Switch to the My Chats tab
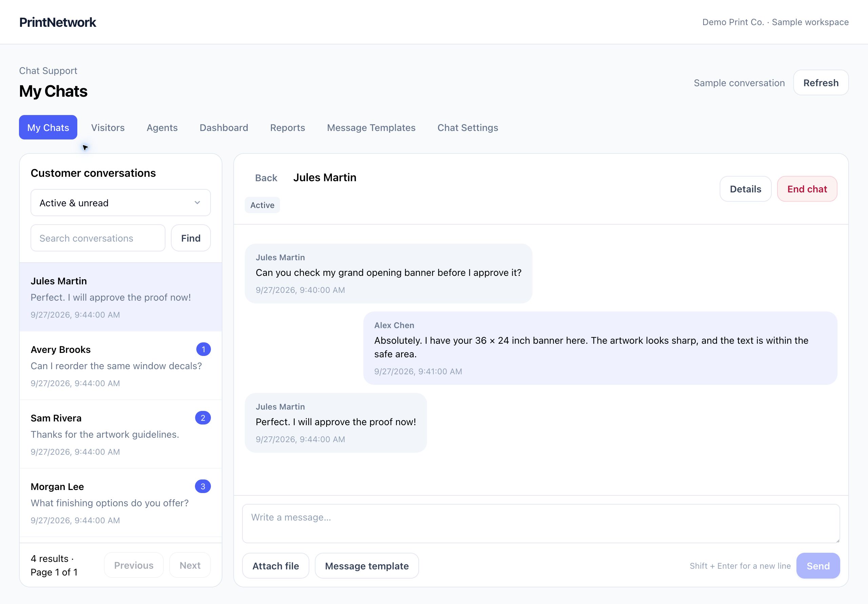 tap(48, 128)
